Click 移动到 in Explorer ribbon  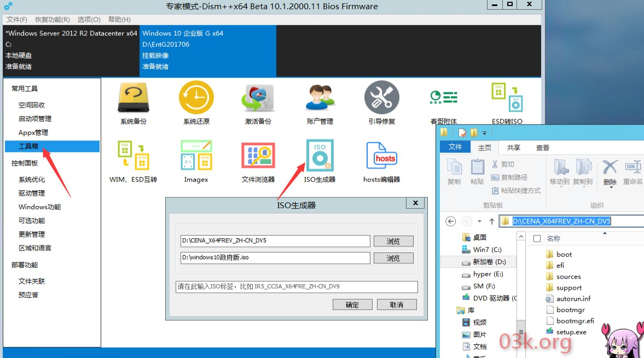click(560, 172)
